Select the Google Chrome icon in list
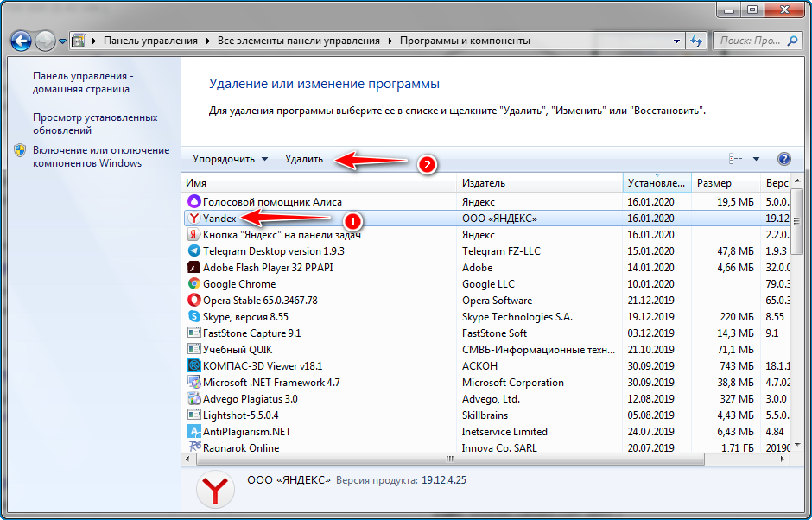The width and height of the screenshot is (812, 520). pyautogui.click(x=194, y=284)
